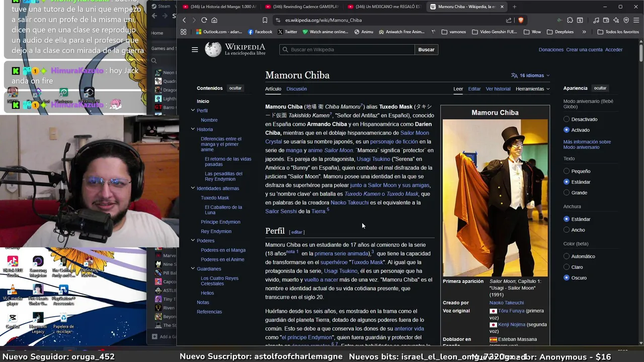Set text size to Estándar
This screenshot has width=644, height=362.
click(x=567, y=182)
